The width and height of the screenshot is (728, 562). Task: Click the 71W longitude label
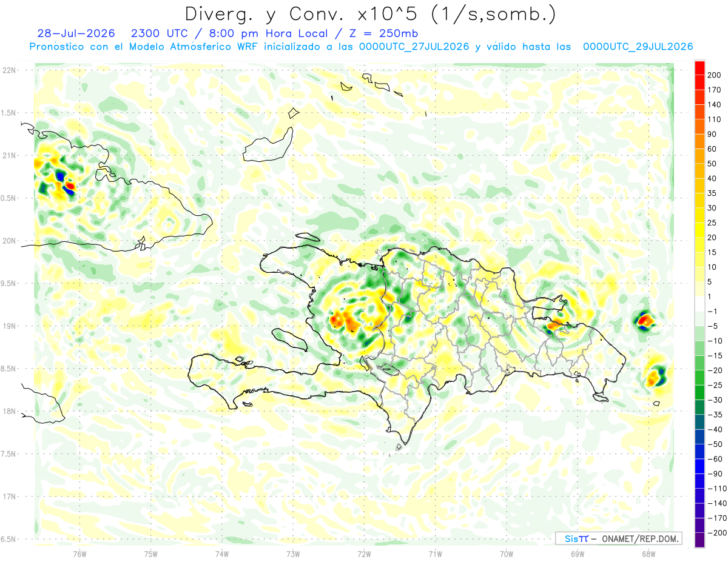pyautogui.click(x=435, y=554)
